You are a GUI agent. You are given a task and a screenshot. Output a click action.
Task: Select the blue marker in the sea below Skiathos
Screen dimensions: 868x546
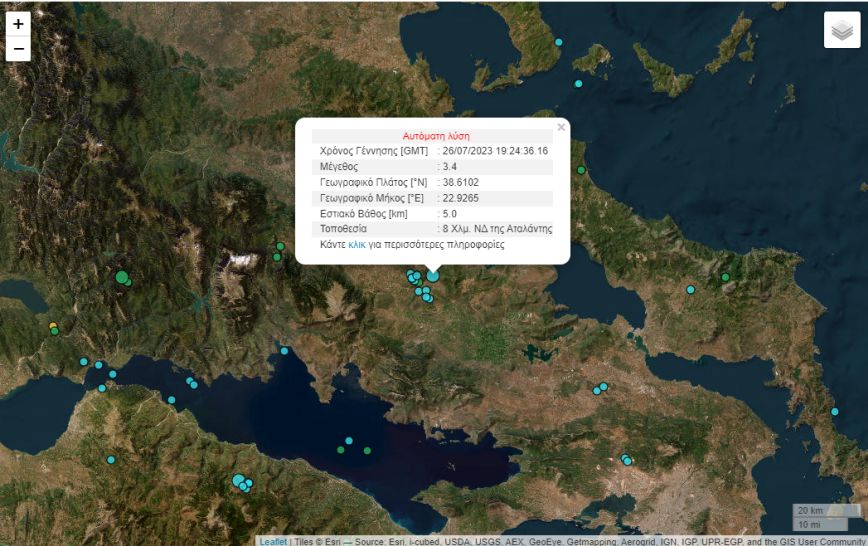(578, 83)
